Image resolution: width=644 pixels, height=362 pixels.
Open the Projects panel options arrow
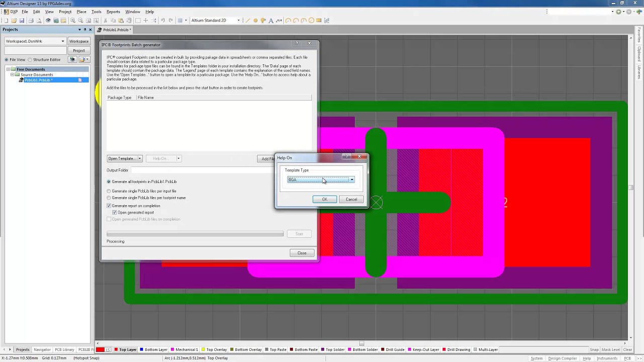coord(79,30)
